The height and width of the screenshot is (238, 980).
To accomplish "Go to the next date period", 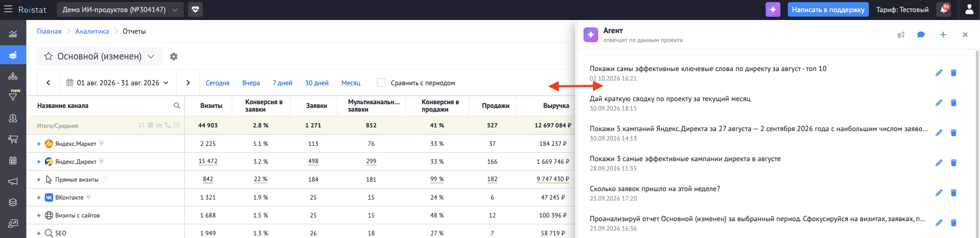I will pyautogui.click(x=188, y=83).
